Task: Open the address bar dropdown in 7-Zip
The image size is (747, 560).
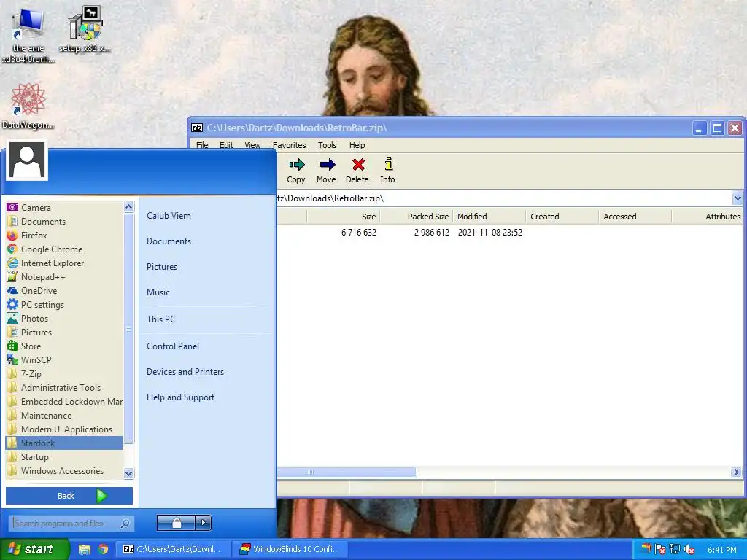Action: [x=738, y=198]
